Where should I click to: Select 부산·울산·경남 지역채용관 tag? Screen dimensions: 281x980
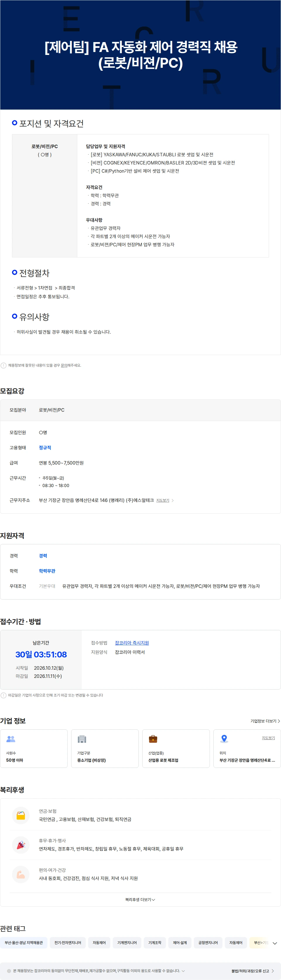pos(24,942)
